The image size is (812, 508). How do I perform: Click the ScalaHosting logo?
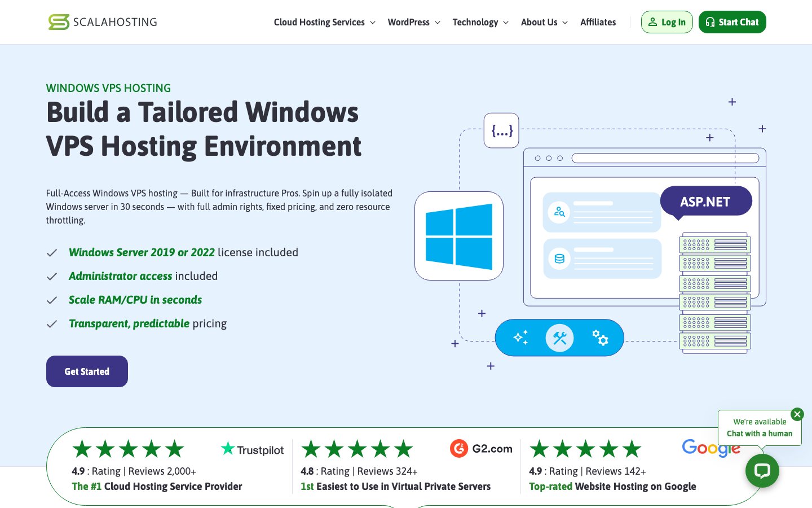pyautogui.click(x=103, y=22)
